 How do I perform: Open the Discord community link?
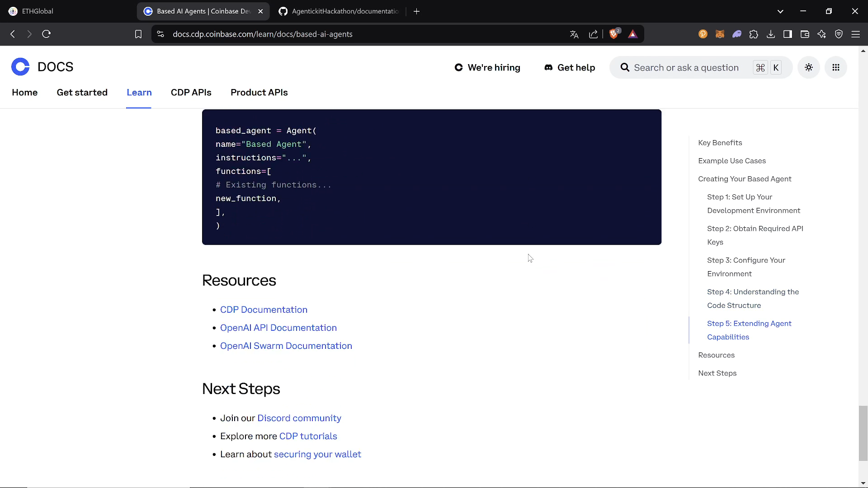pos(299,418)
